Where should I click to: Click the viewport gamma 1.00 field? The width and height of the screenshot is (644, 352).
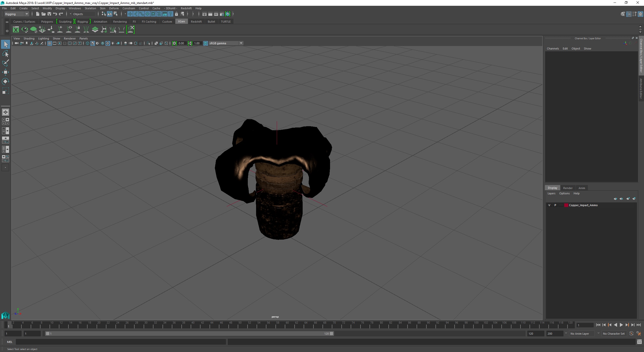[x=197, y=43]
